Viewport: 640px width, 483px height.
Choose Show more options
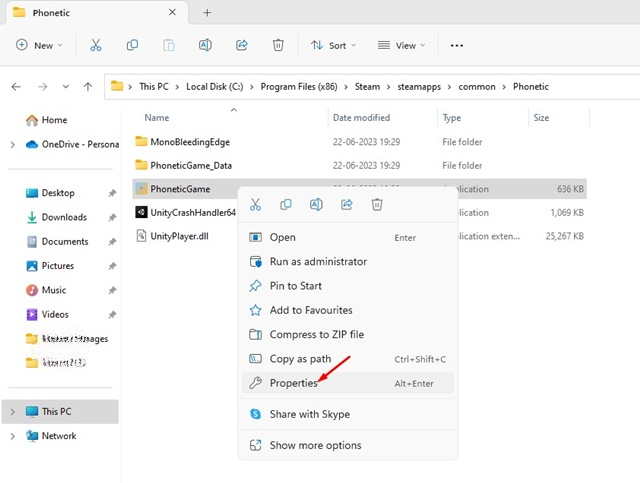coord(347,445)
